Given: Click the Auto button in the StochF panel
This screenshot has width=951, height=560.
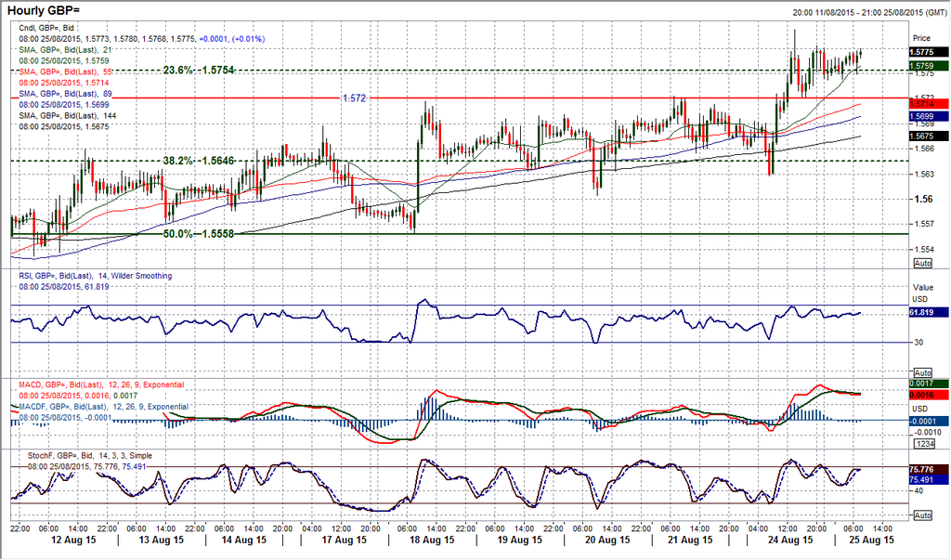Looking at the screenshot, I should click(922, 515).
